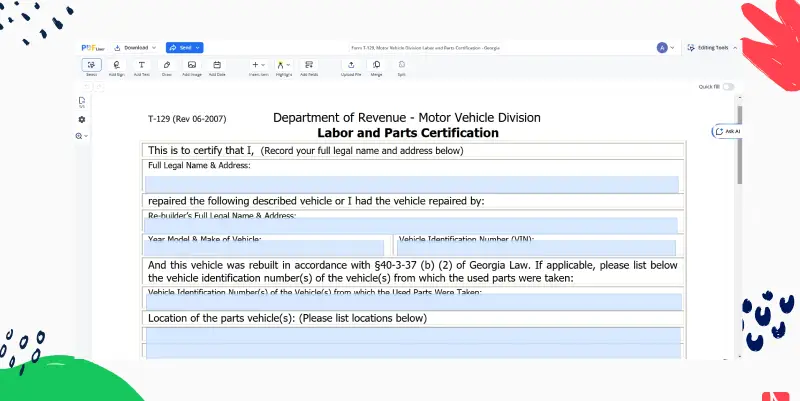Collapse the Editing Tools panel

click(735, 48)
